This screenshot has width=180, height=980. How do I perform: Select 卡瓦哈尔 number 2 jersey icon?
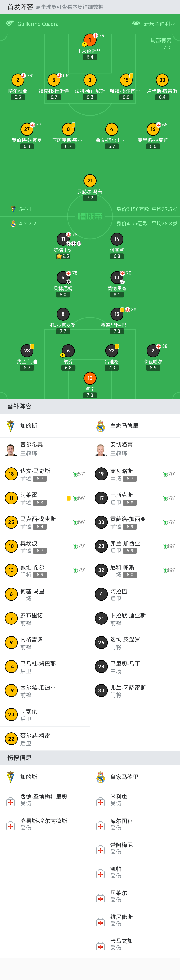point(153,351)
